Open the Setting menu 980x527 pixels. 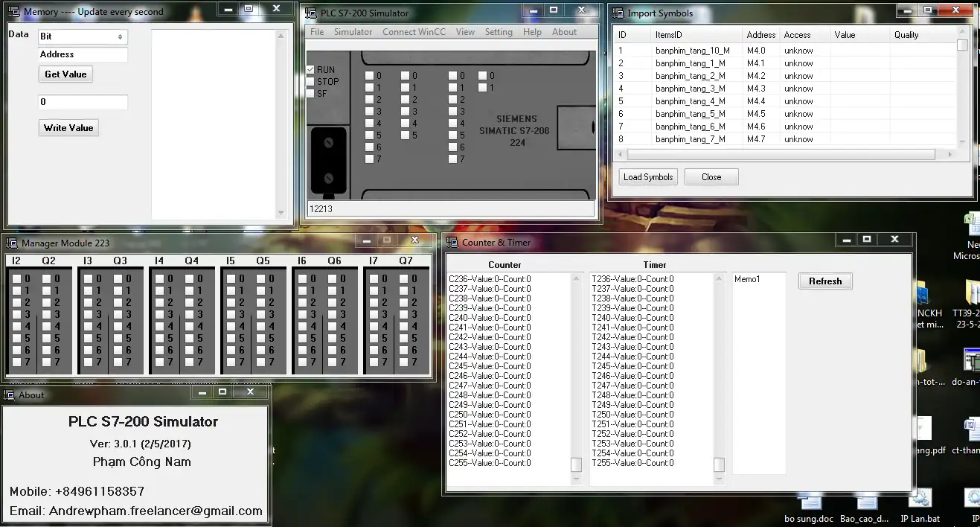pos(499,32)
